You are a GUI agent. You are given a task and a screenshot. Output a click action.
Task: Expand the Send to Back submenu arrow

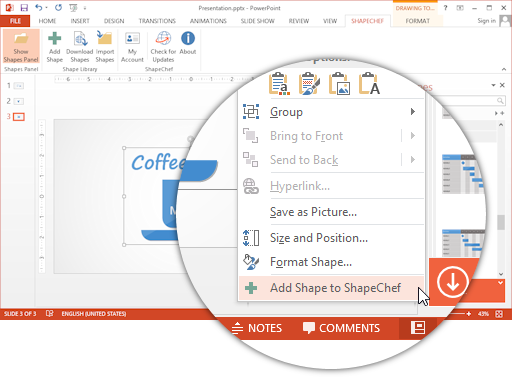(413, 159)
